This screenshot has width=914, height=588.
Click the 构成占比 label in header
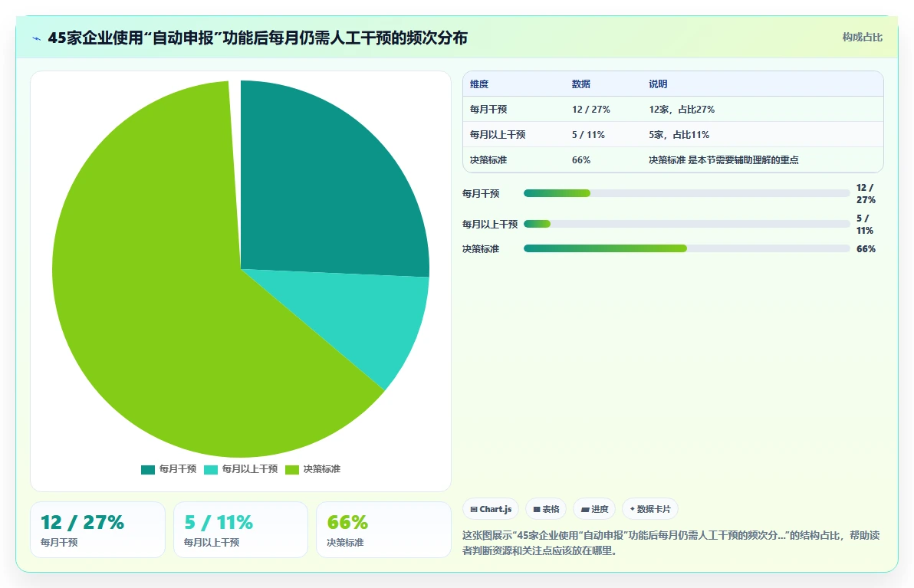coord(862,38)
